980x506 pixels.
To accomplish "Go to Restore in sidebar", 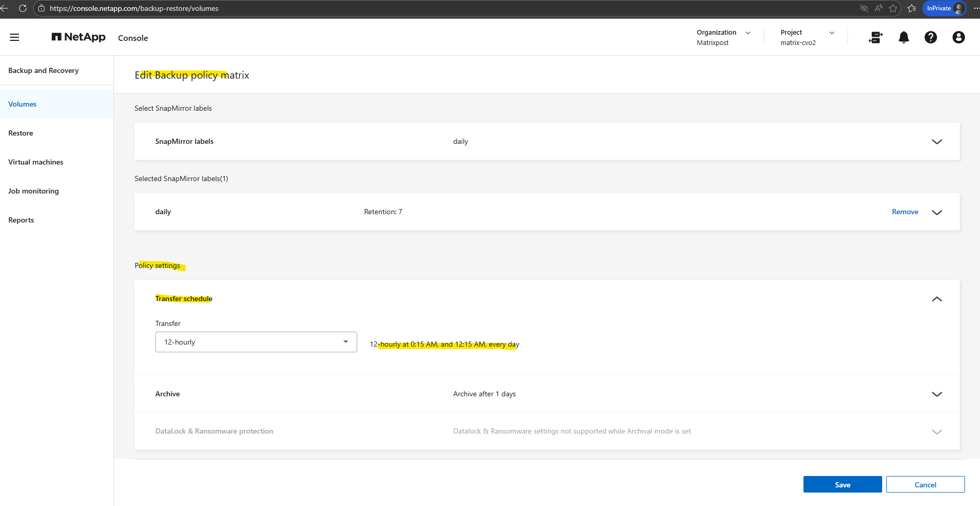I will (x=21, y=133).
